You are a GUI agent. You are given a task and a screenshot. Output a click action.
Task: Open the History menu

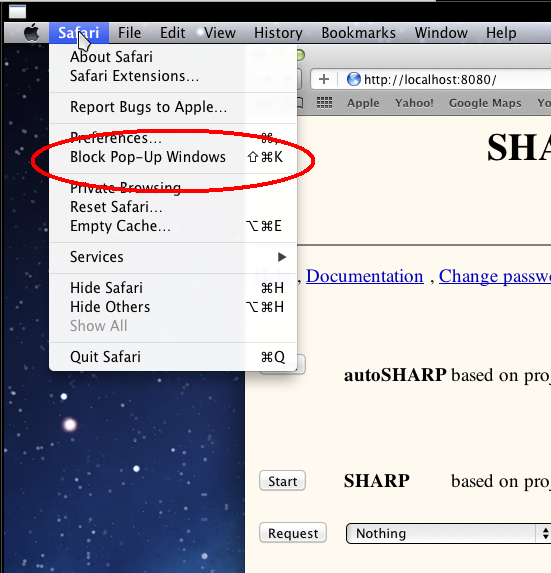tap(278, 33)
